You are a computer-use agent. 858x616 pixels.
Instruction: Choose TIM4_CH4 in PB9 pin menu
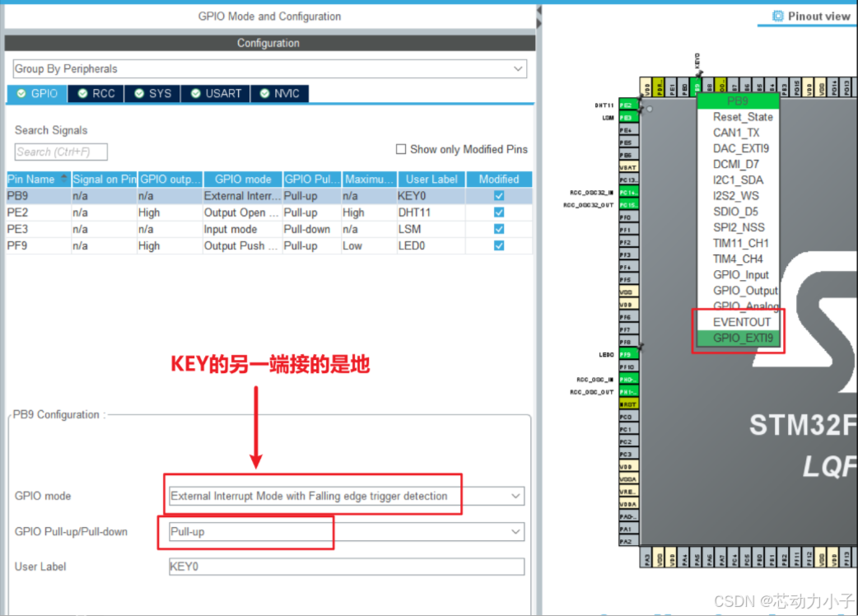click(x=738, y=259)
